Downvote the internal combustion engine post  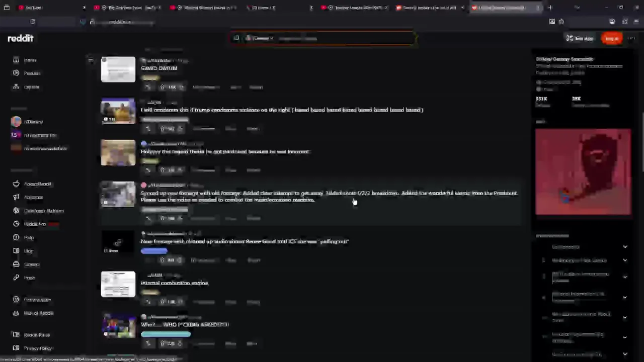[x=180, y=302]
